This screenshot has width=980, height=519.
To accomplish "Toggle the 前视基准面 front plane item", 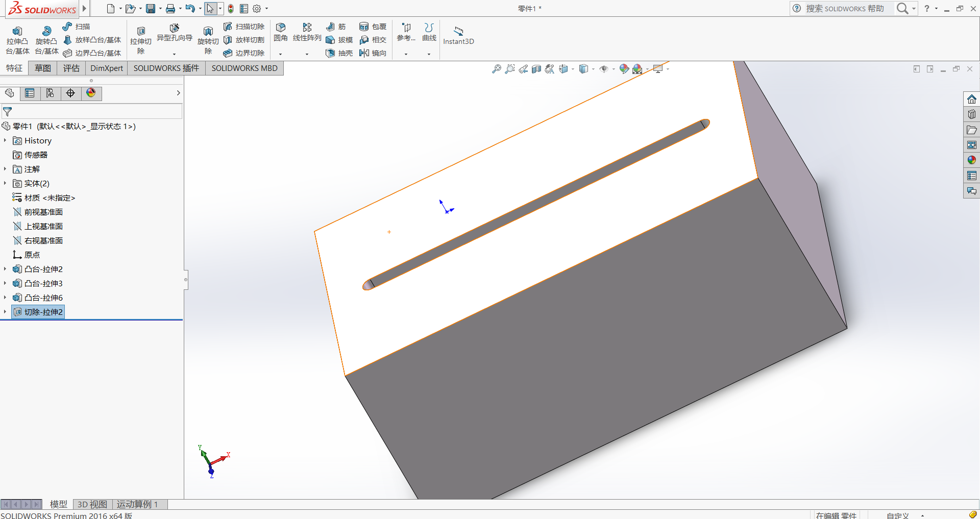I will (43, 212).
